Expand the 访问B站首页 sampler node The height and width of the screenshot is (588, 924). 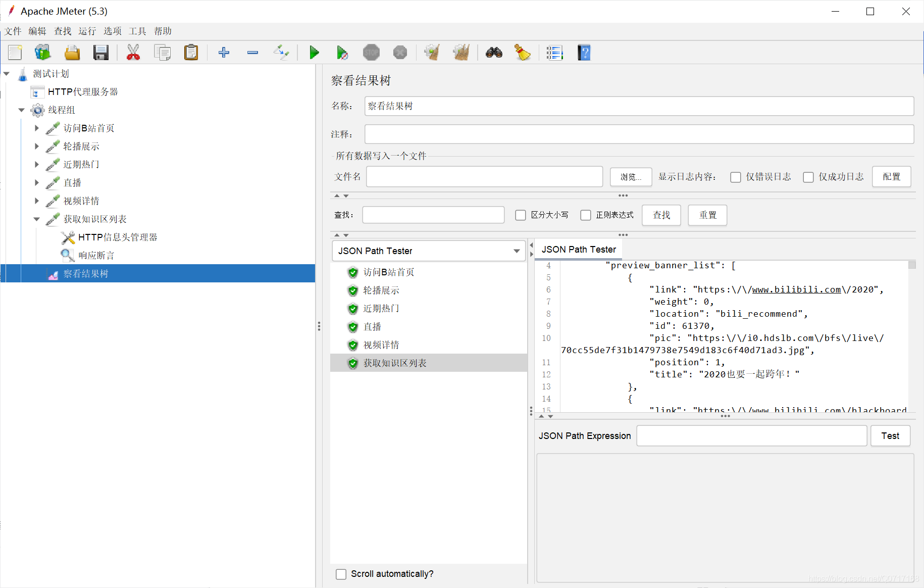[x=36, y=128]
